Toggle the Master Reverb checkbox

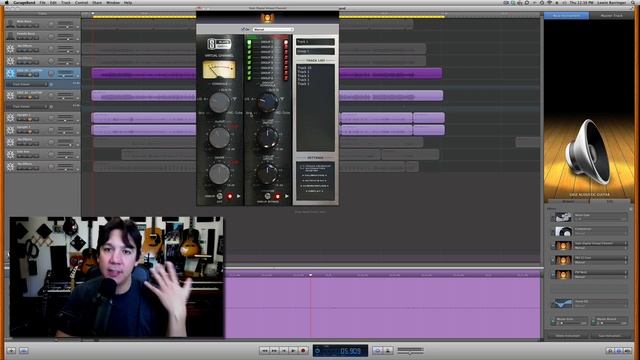pyautogui.click(x=594, y=320)
